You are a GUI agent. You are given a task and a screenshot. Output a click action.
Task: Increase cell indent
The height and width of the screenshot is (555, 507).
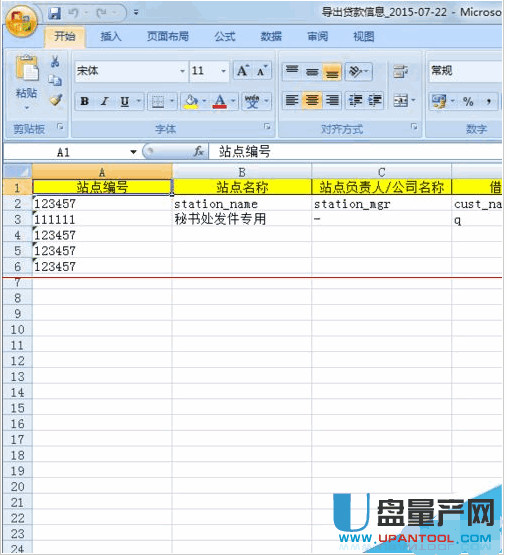pyautogui.click(x=375, y=101)
